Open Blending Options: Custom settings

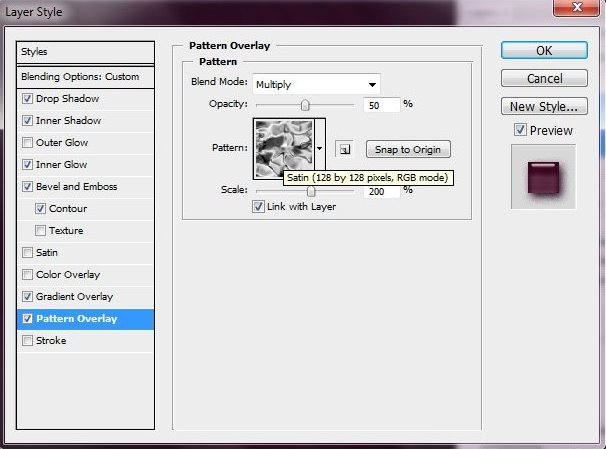click(x=87, y=77)
